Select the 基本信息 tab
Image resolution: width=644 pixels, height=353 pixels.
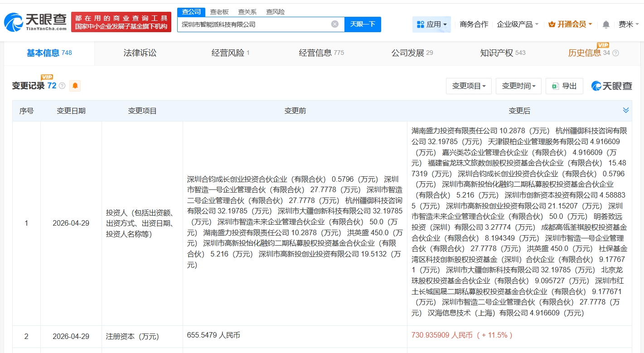pyautogui.click(x=49, y=53)
